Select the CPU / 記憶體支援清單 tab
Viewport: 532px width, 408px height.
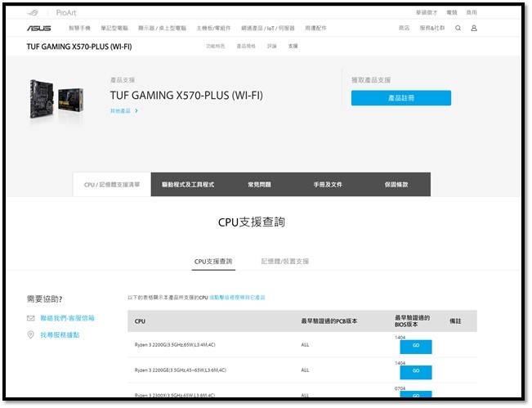[112, 184]
